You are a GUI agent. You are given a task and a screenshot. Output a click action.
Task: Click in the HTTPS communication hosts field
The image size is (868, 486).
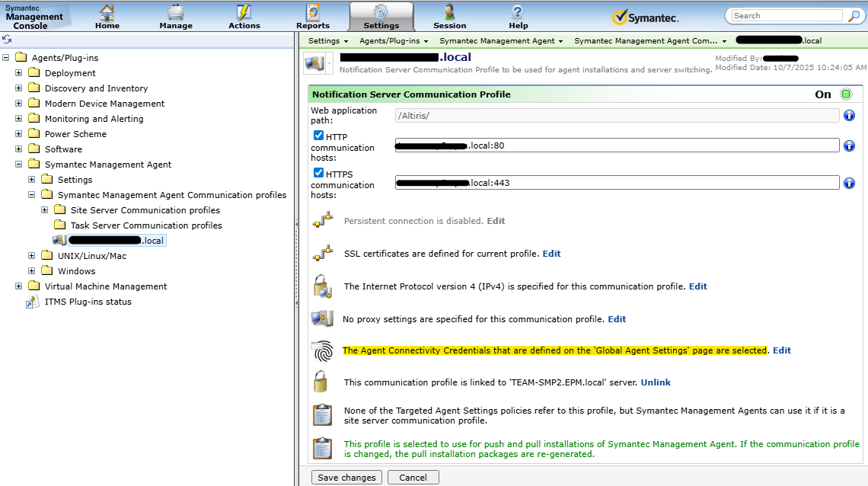pos(617,183)
